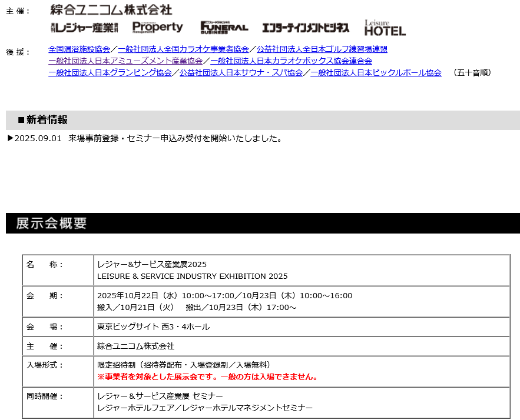Click the Funeral Business logo
This screenshot has width=520, height=420.
pos(224,28)
